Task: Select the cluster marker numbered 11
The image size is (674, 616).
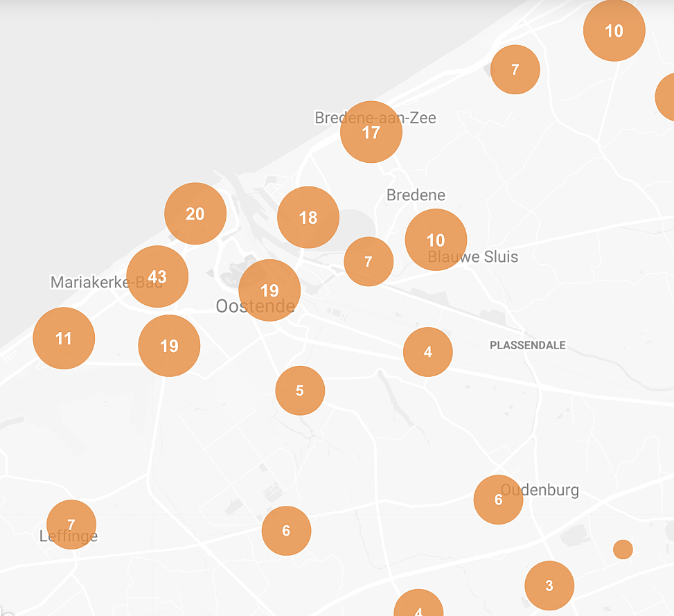Action: [64, 338]
